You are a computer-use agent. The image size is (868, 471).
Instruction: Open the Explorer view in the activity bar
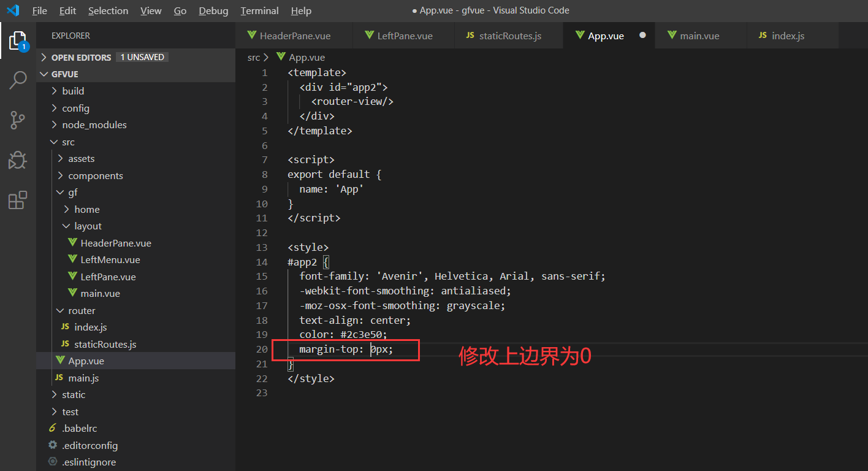coord(18,40)
